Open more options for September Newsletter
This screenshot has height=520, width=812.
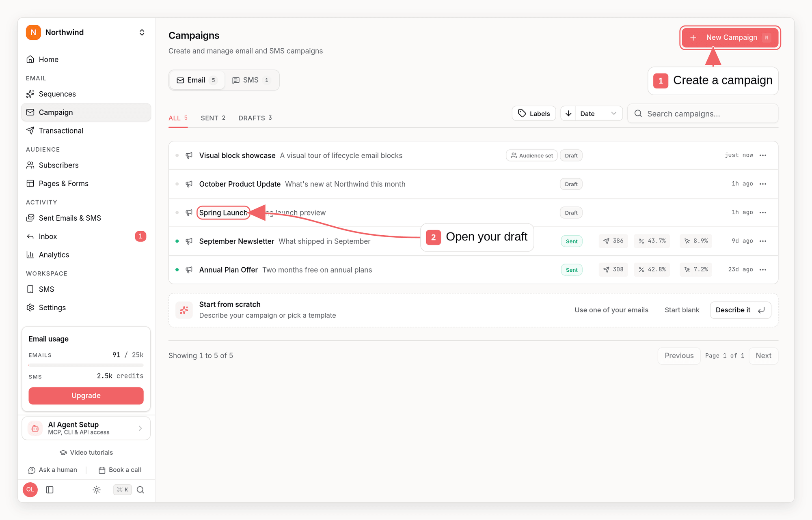pos(763,241)
